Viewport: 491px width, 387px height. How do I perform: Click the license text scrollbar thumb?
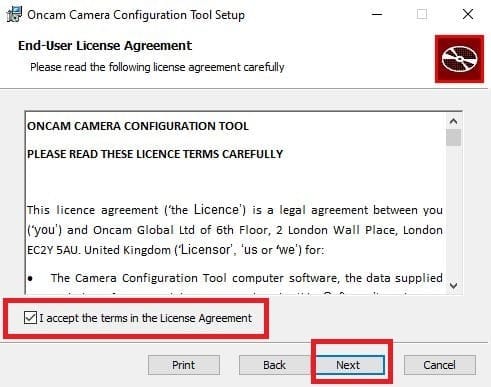coord(453,138)
